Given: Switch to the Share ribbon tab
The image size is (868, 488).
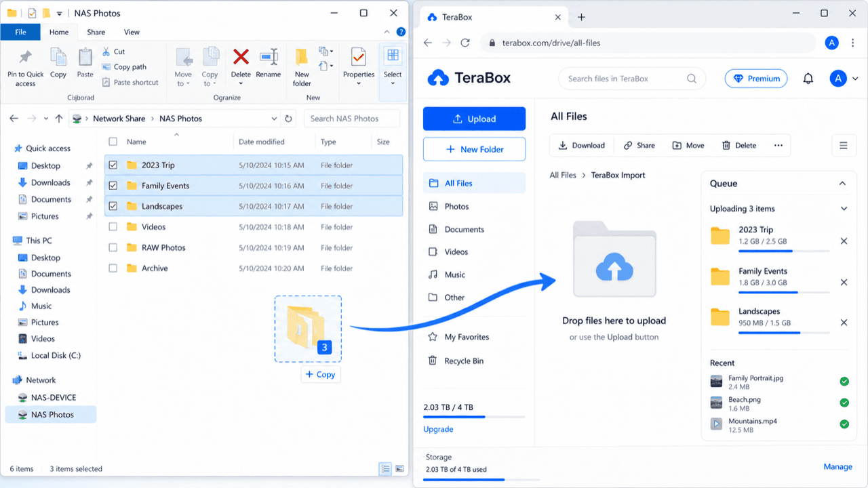Looking at the screenshot, I should tap(96, 32).
